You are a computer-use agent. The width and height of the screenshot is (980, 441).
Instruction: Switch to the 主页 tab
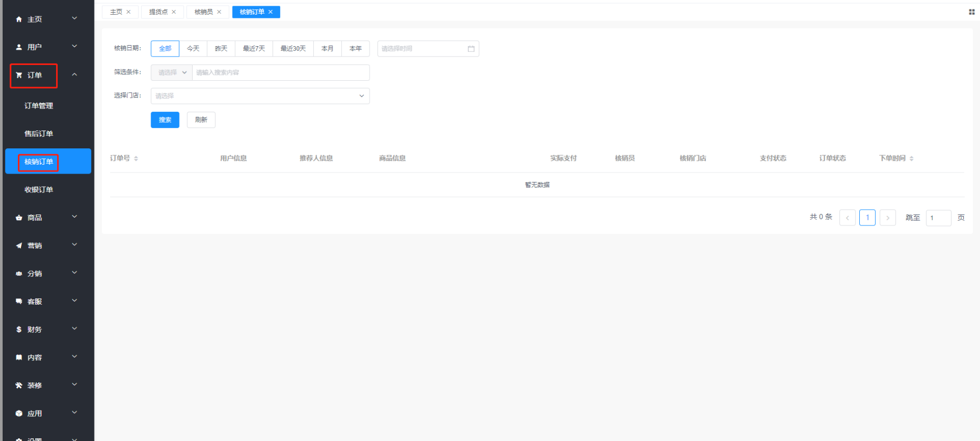pos(116,12)
